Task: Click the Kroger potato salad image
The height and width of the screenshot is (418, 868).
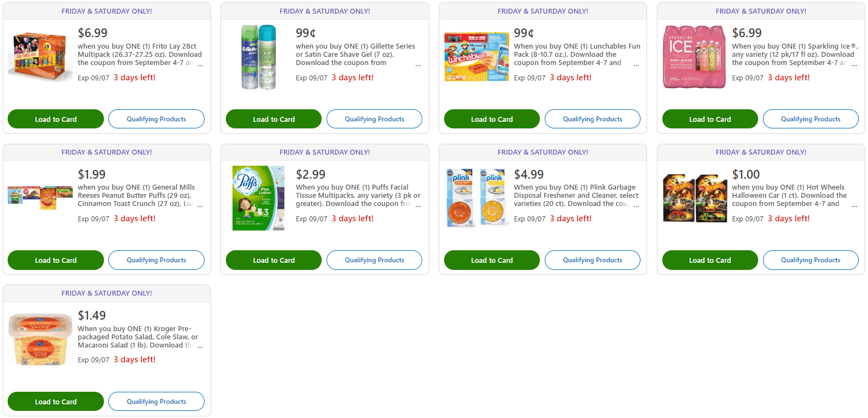Action: click(x=40, y=339)
